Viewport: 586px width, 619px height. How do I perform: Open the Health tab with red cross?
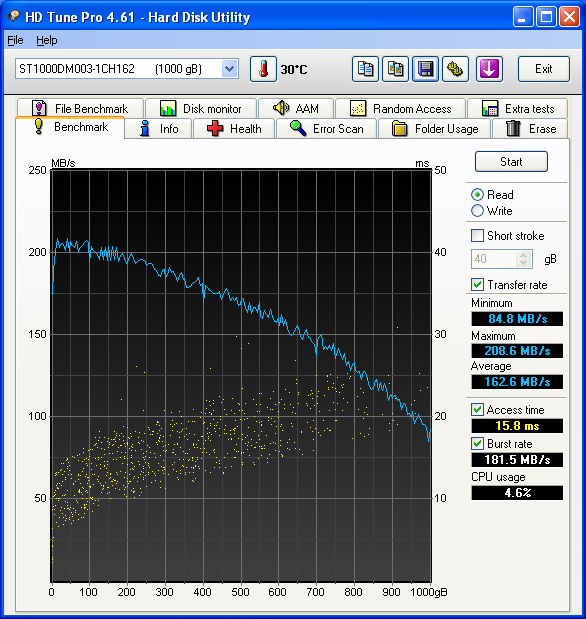[x=234, y=129]
